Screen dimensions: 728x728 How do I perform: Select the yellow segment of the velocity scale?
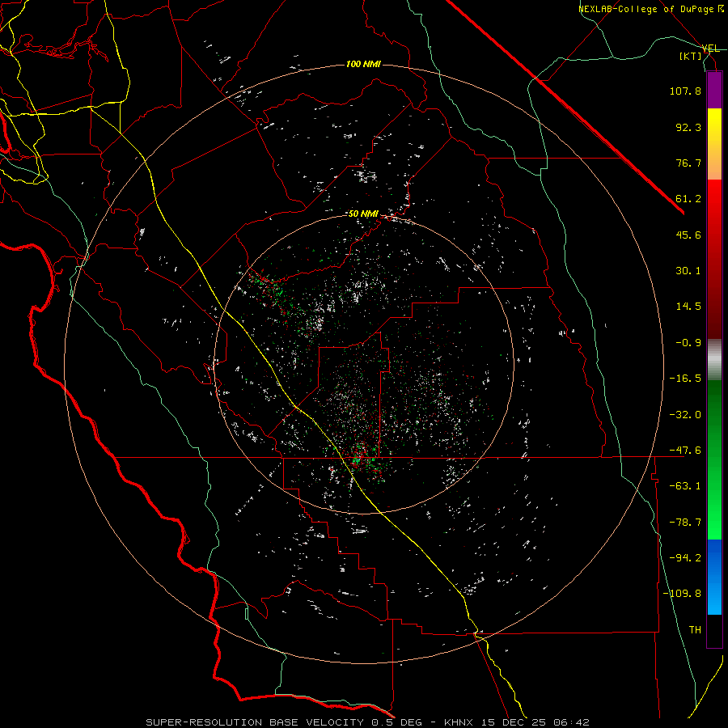[x=714, y=126]
